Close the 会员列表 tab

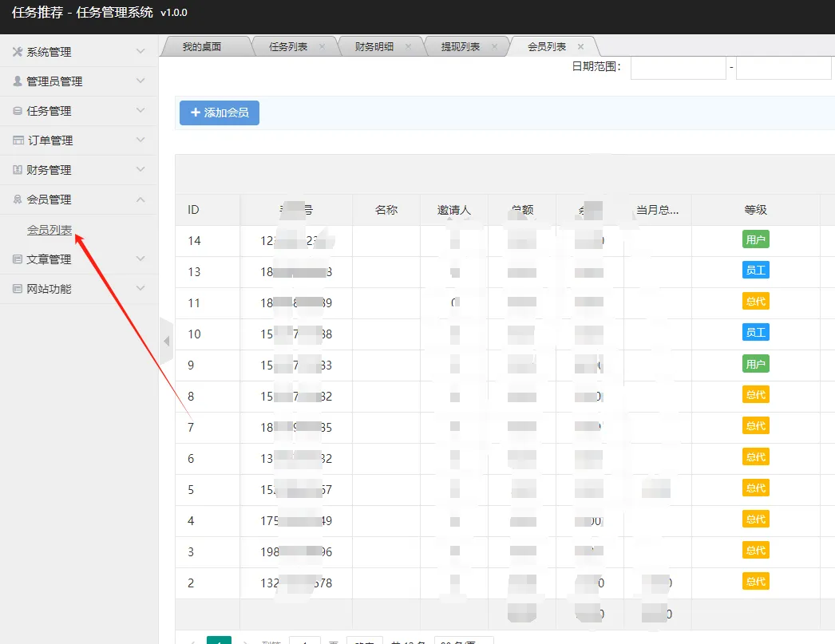(x=581, y=47)
